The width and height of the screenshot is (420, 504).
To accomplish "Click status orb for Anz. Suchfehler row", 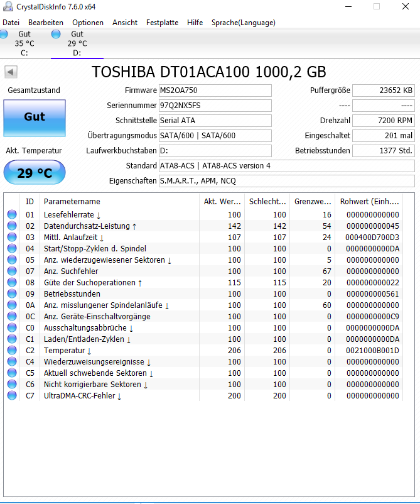I will tap(12, 271).
